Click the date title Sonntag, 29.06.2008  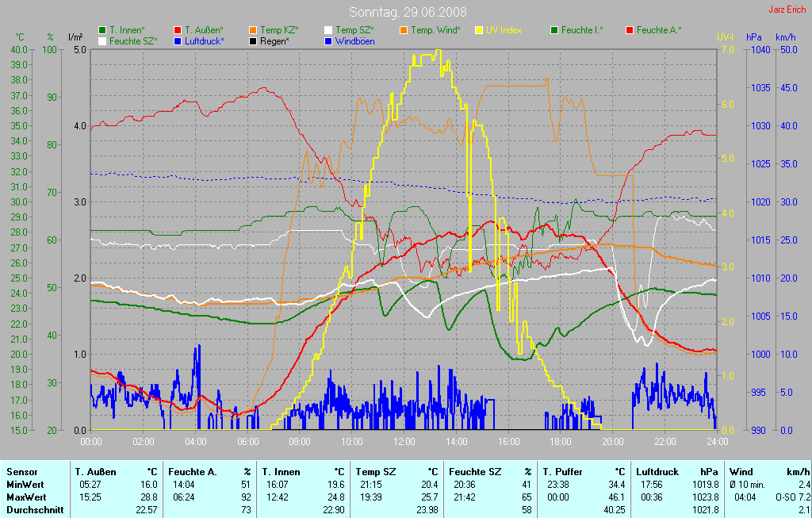tap(408, 12)
